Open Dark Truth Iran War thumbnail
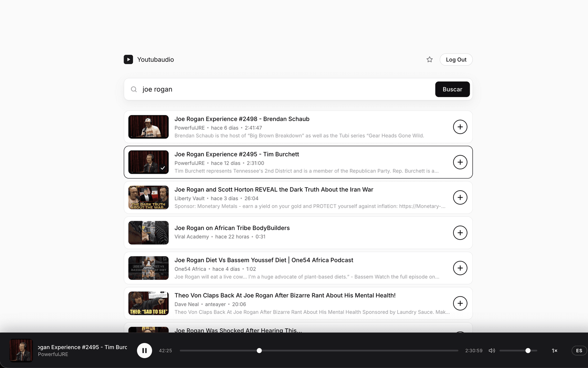Image resolution: width=588 pixels, height=368 pixels. 148,198
